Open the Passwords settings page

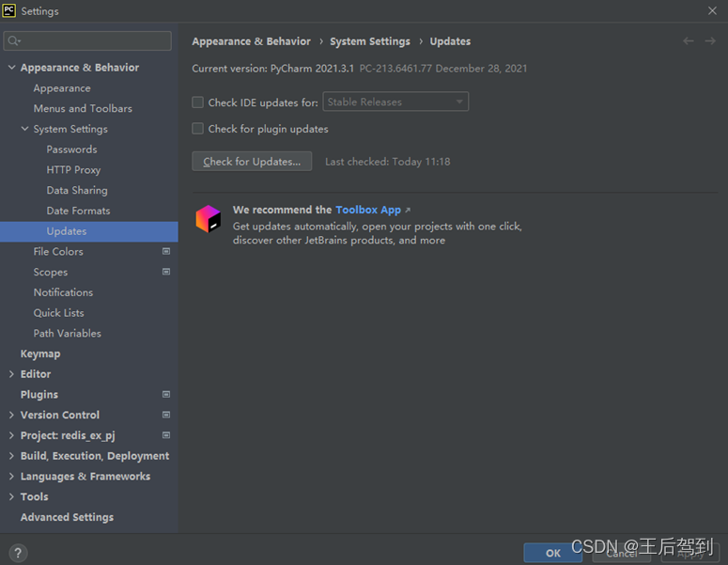[71, 149]
